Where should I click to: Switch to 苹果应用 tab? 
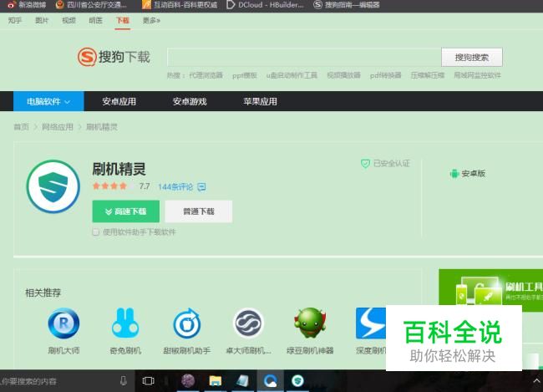pos(260,101)
